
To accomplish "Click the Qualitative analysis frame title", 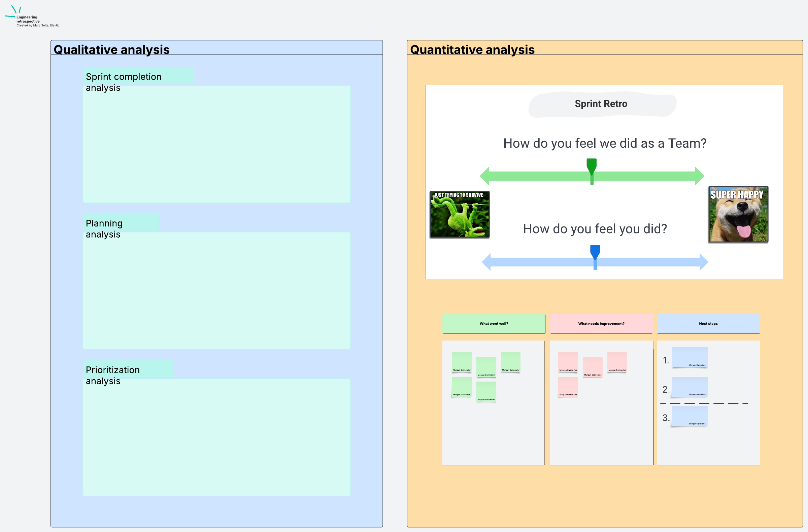I will pyautogui.click(x=111, y=49).
